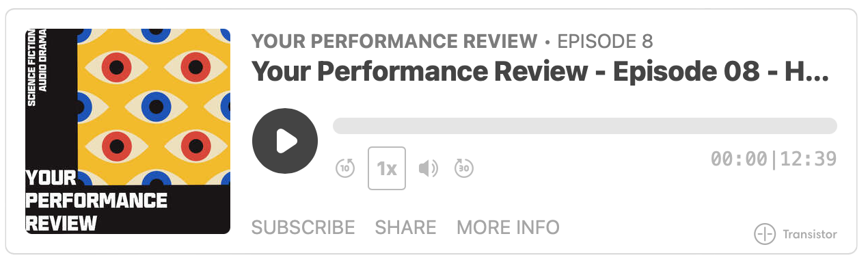Open the YOUR PERFORMANCE REVIEW show link

[x=394, y=42]
